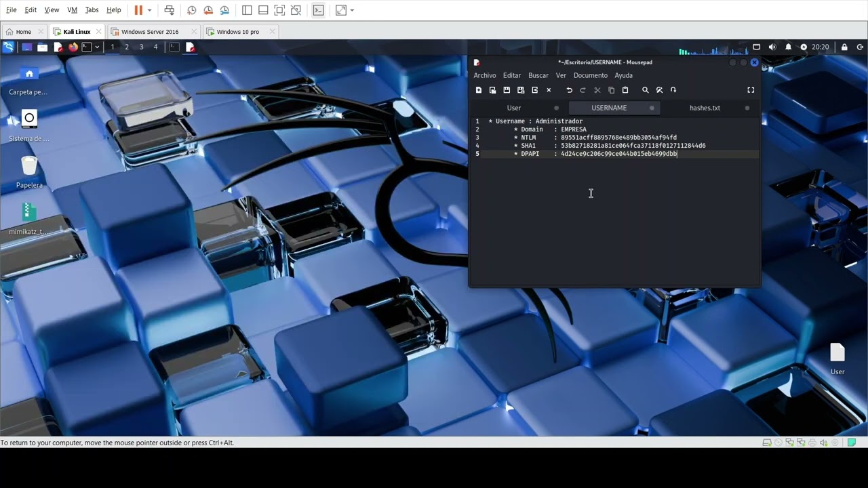
Task: Create a new document in Mousepad toolbar
Action: click(x=479, y=90)
